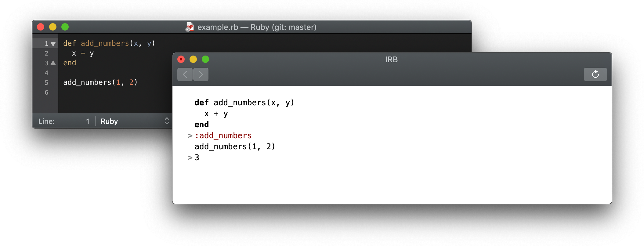
Task: Open the Ruby language selector dropdown
Action: click(134, 121)
